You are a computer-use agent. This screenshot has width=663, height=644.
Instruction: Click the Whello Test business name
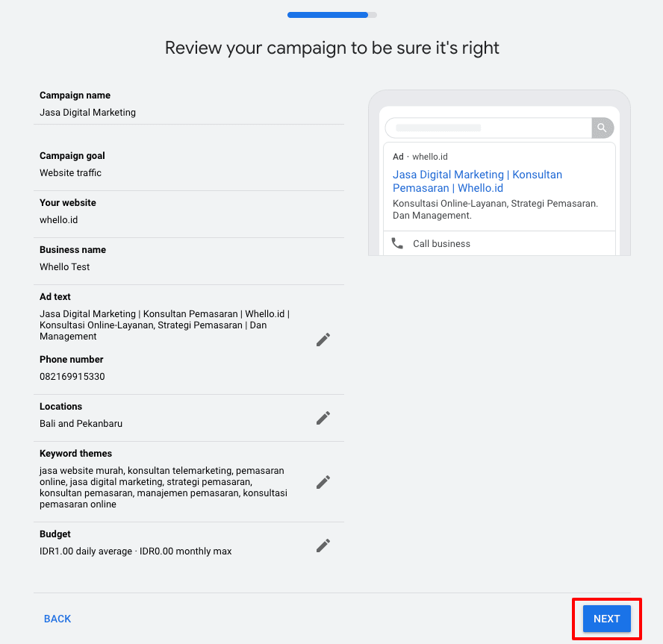65,267
